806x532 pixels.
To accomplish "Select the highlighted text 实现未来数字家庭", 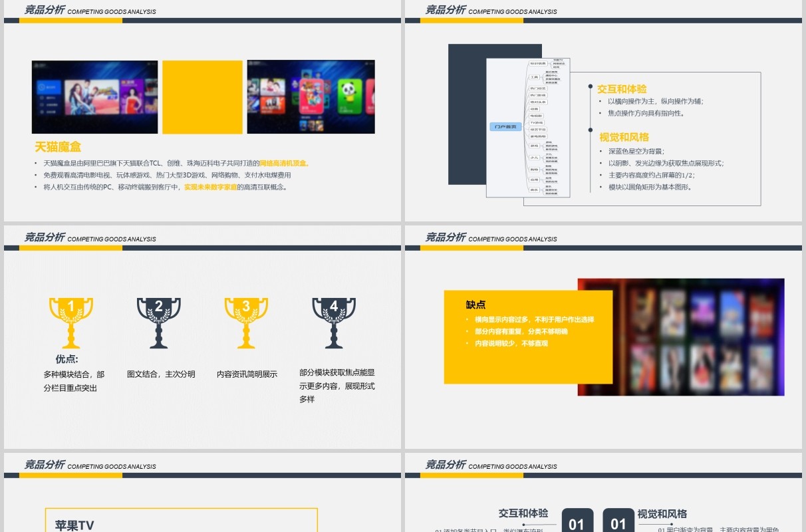I will (211, 188).
